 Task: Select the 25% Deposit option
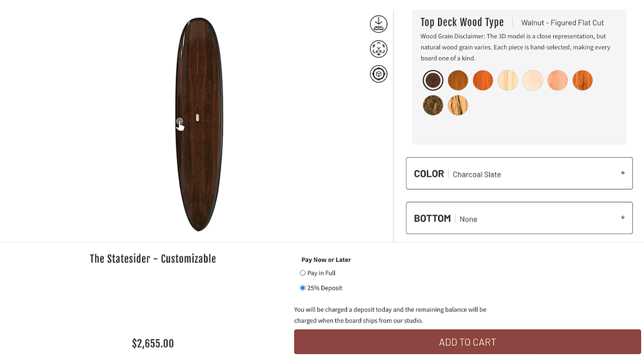pos(303,288)
